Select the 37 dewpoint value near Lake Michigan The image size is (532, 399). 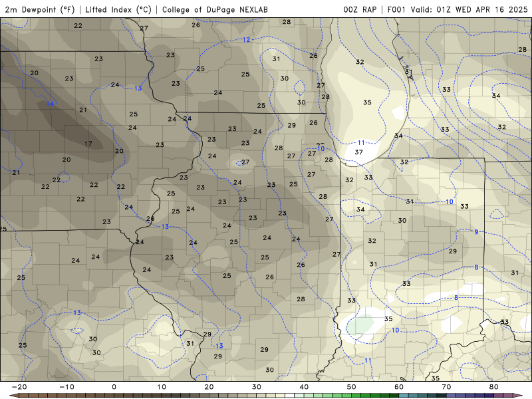point(358,152)
